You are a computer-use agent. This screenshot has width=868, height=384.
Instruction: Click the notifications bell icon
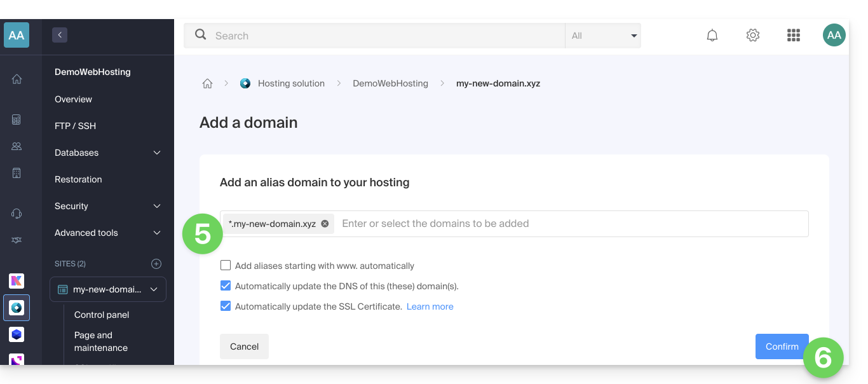point(712,36)
